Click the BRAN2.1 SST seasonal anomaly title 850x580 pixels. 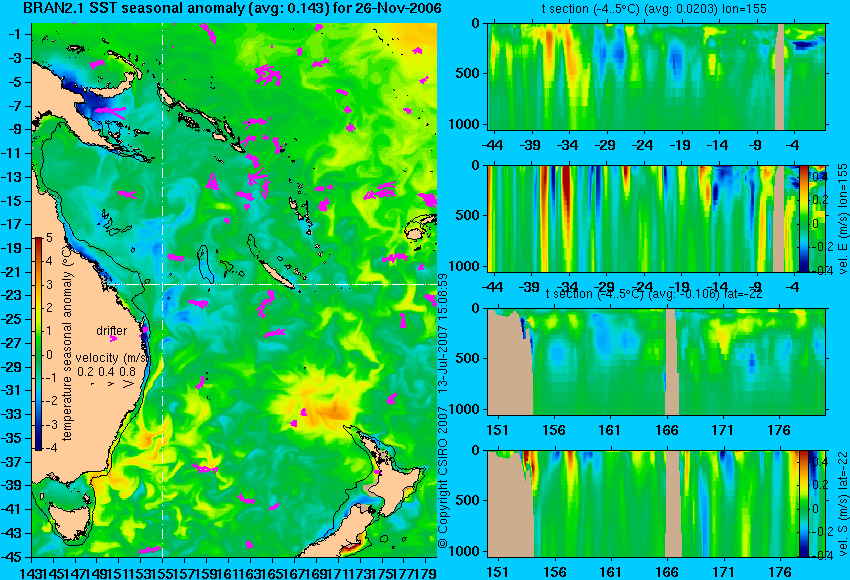(232, 8)
